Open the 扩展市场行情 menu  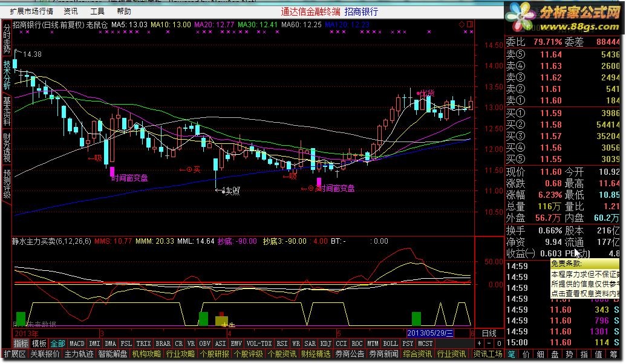pos(31,11)
